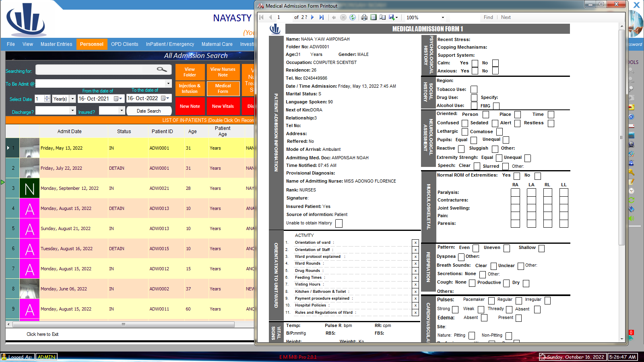Image resolution: width=644 pixels, height=362 pixels.
Task: Click the New Note button
Action: click(x=190, y=106)
